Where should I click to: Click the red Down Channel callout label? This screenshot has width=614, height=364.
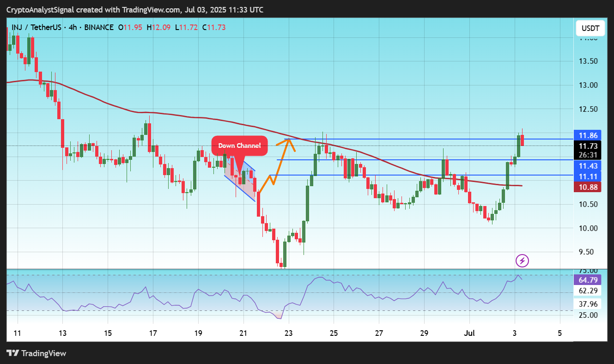pyautogui.click(x=240, y=146)
